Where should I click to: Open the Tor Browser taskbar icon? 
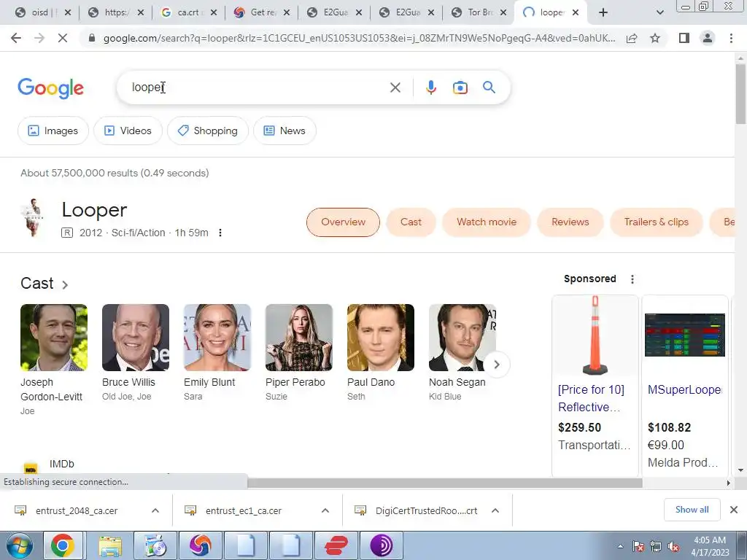pos(382,545)
